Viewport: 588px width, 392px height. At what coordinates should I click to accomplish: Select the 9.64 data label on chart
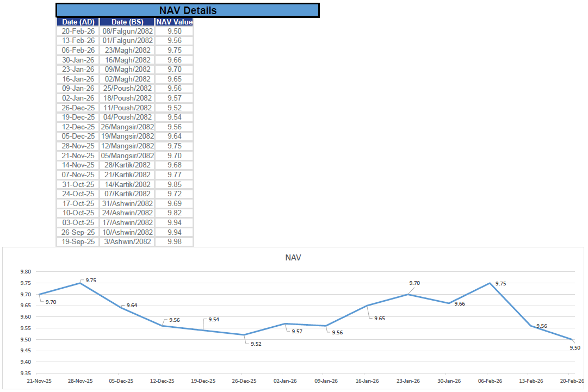(132, 306)
